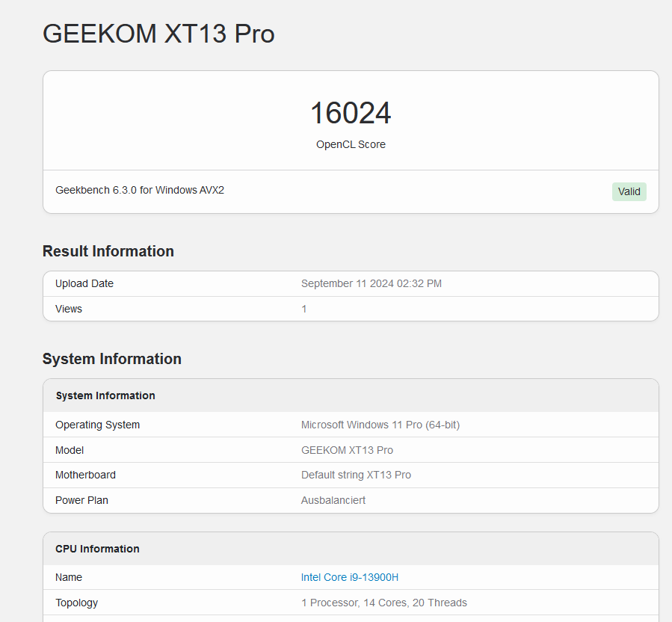The width and height of the screenshot is (672, 622).
Task: Select the GEEKOM XT13 Pro page title
Action: (x=158, y=34)
